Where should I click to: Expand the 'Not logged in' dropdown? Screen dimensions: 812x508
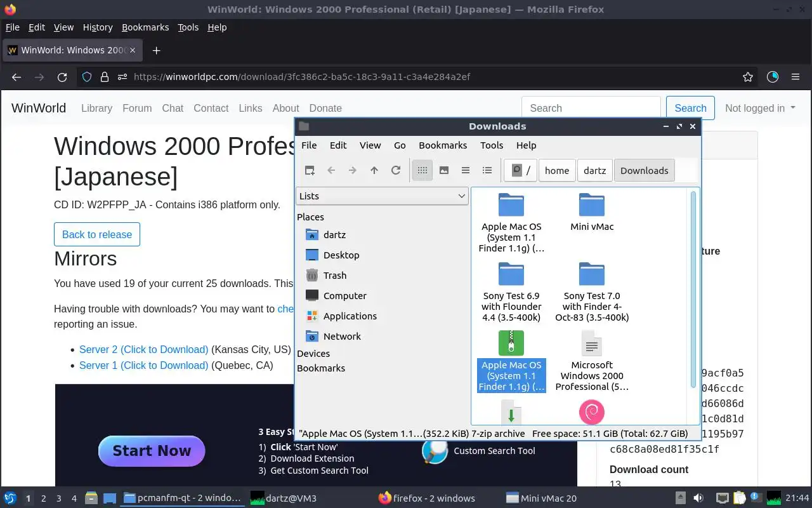coord(760,108)
